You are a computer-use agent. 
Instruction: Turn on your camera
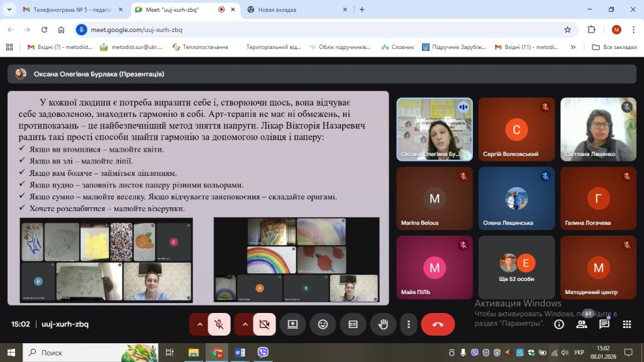click(264, 324)
